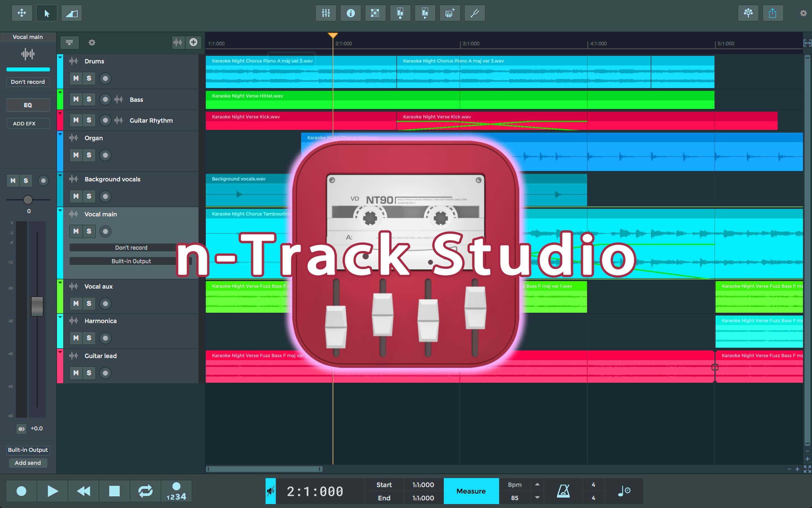Image resolution: width=812 pixels, height=508 pixels.
Task: Open the loop browser grid icon
Action: click(x=375, y=13)
